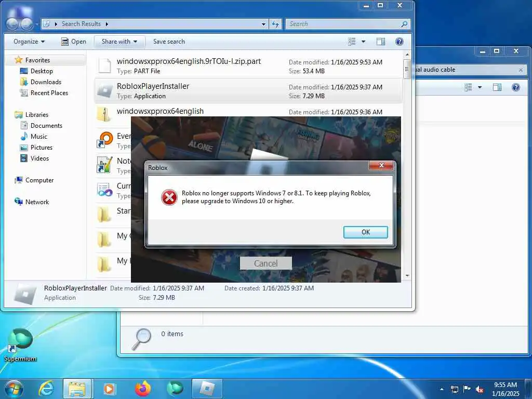The width and height of the screenshot is (532, 399).
Task: Open help in back window
Action: [x=516, y=87]
